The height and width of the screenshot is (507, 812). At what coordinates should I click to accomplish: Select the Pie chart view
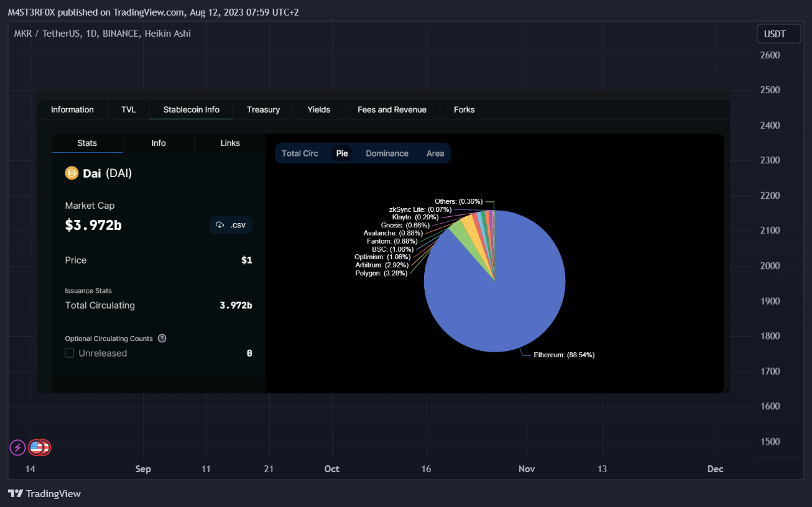[x=342, y=153]
